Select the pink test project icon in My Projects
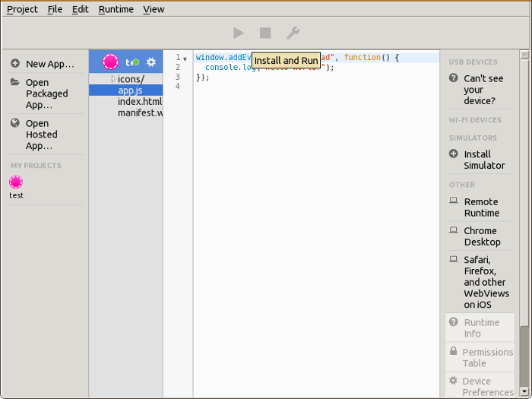Image resolution: width=532 pixels, height=399 pixels. click(x=16, y=182)
